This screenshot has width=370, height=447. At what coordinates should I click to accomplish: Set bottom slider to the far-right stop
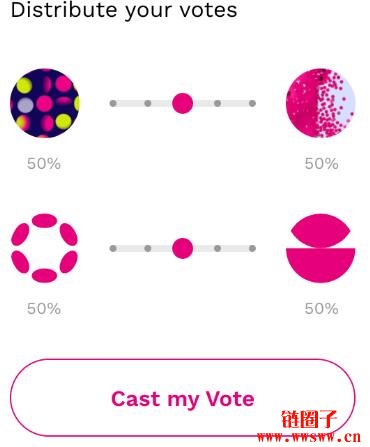pyautogui.click(x=252, y=248)
